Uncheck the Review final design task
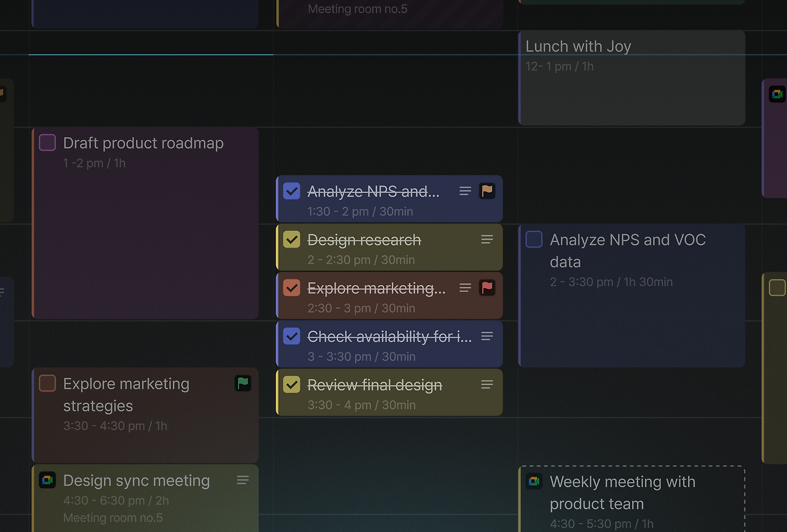The image size is (787, 532). pyautogui.click(x=291, y=385)
